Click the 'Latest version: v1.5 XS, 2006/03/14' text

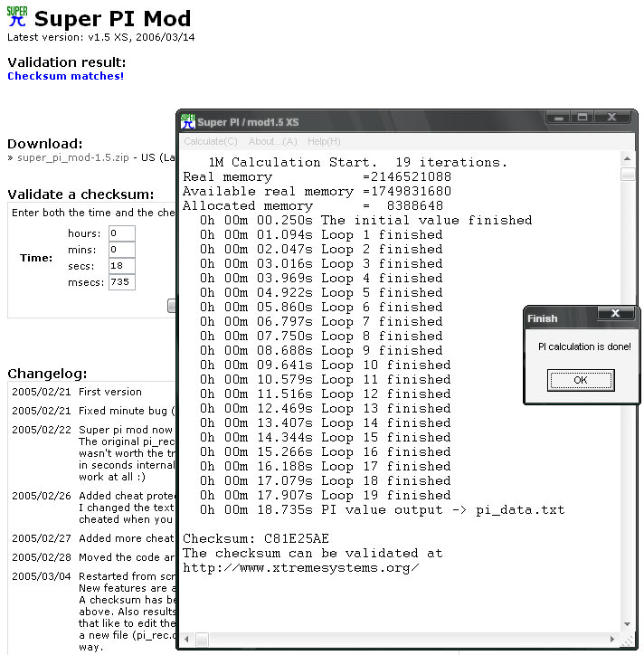pos(101,37)
